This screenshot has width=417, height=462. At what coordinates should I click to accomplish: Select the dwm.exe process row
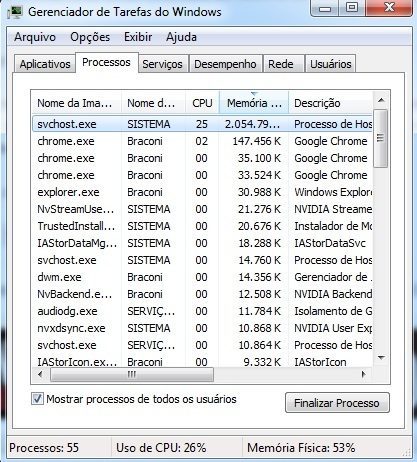202,277
